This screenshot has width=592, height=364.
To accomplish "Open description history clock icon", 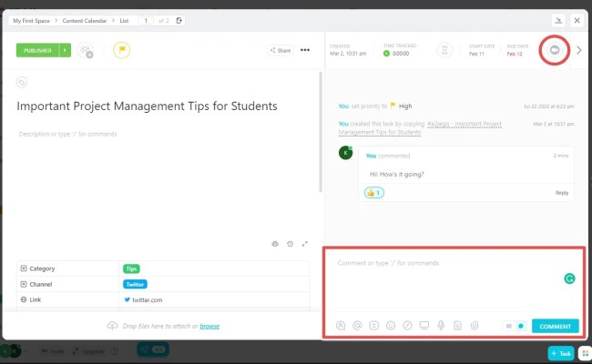I will click(290, 244).
